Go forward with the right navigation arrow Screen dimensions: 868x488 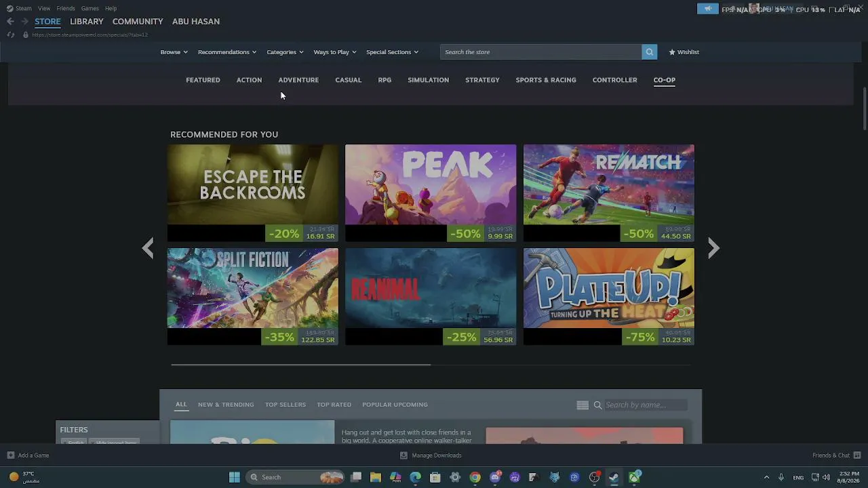[24, 22]
